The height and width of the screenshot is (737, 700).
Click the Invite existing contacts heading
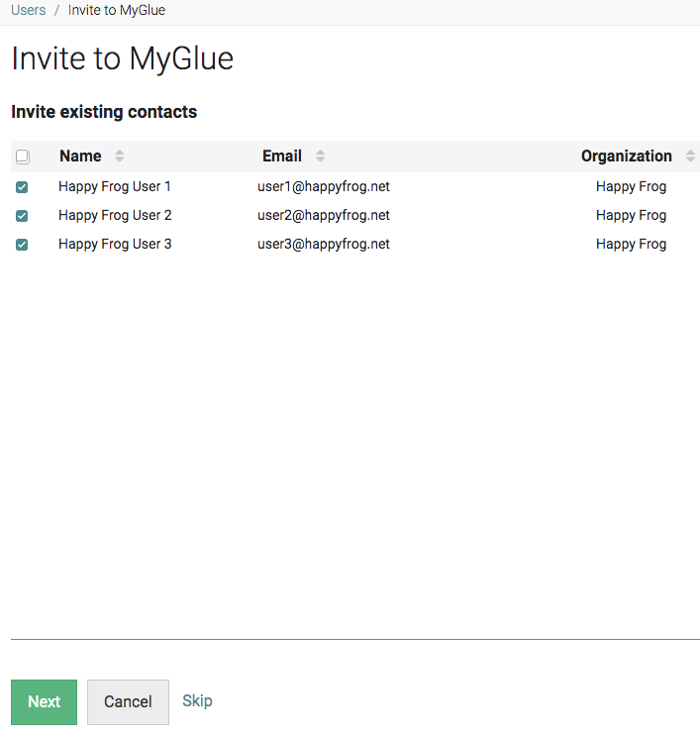click(104, 112)
